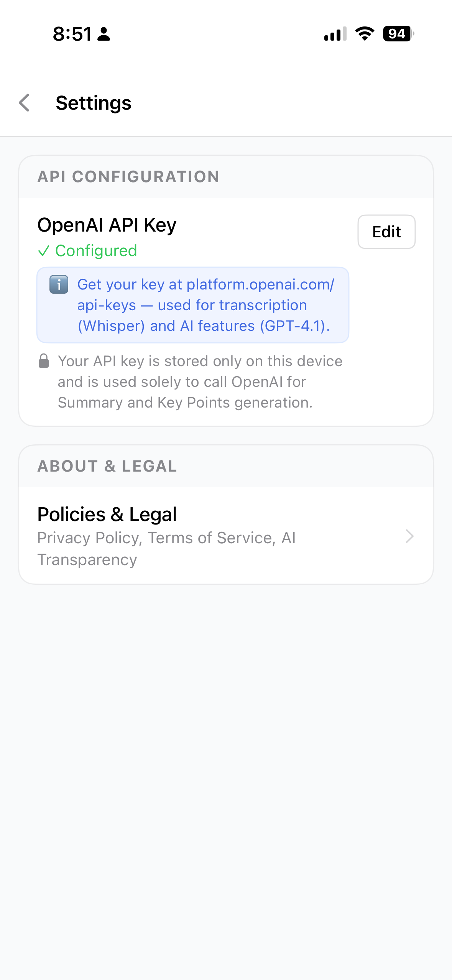Click the blue info icon
The image size is (452, 980).
59,284
